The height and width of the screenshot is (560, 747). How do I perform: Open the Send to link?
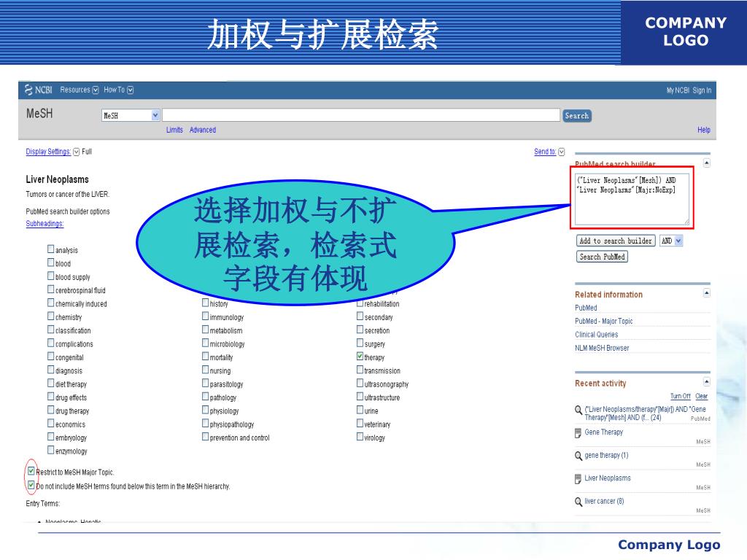coord(545,152)
